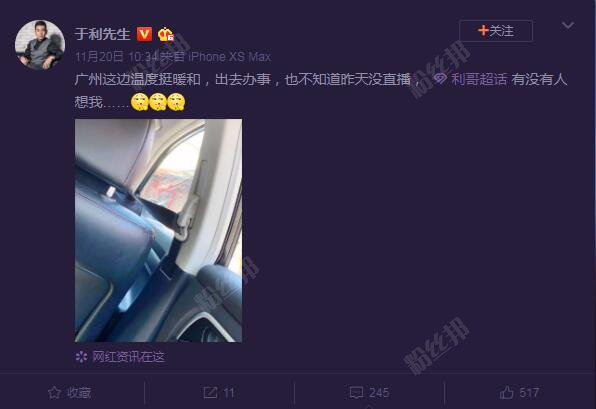This screenshot has width=596, height=409.
Task: Expand the post options chevron
Action: 568,25
